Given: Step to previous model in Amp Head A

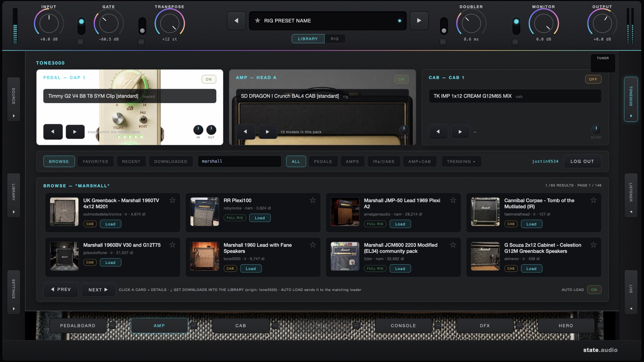Looking at the screenshot, I should click(245, 132).
